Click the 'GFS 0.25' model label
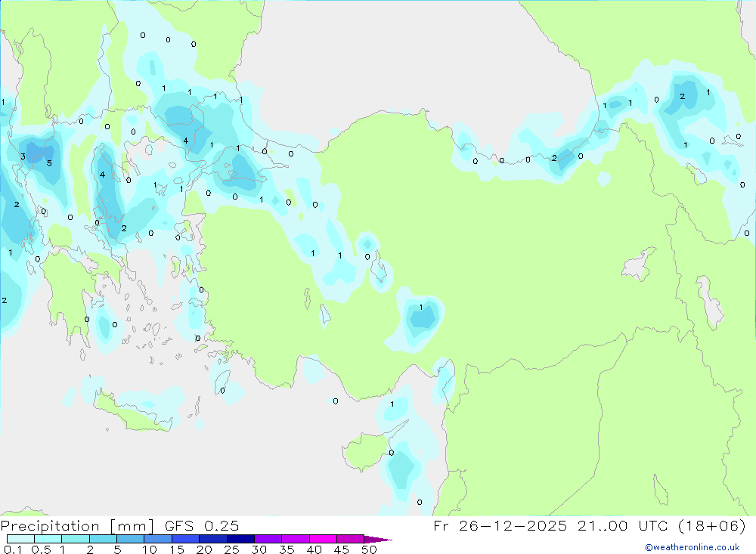This screenshot has height=554, width=756. point(202,526)
